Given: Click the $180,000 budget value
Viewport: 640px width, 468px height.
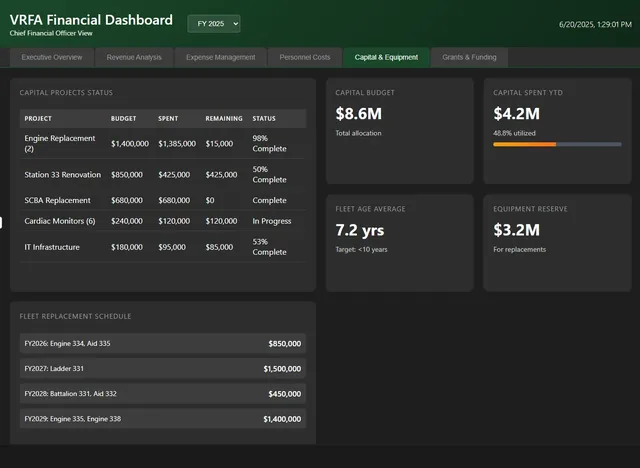Looking at the screenshot, I should (x=127, y=247).
